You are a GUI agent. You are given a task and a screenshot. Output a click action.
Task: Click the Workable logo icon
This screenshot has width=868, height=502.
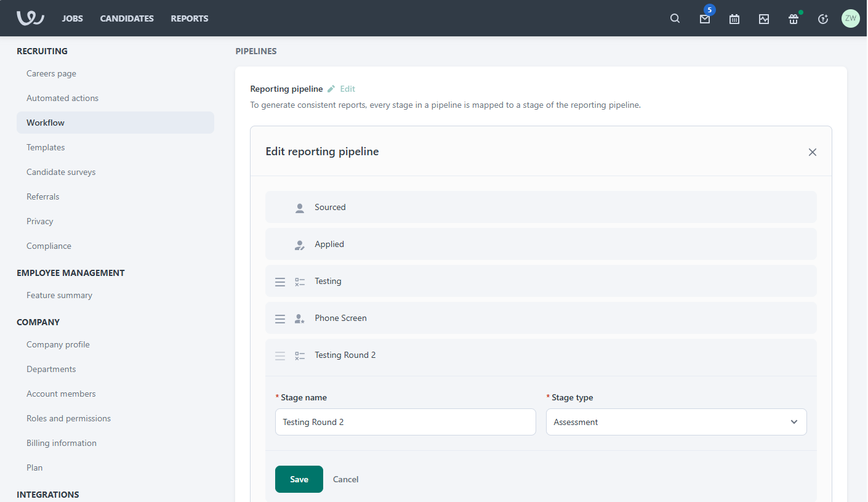pyautogui.click(x=30, y=18)
